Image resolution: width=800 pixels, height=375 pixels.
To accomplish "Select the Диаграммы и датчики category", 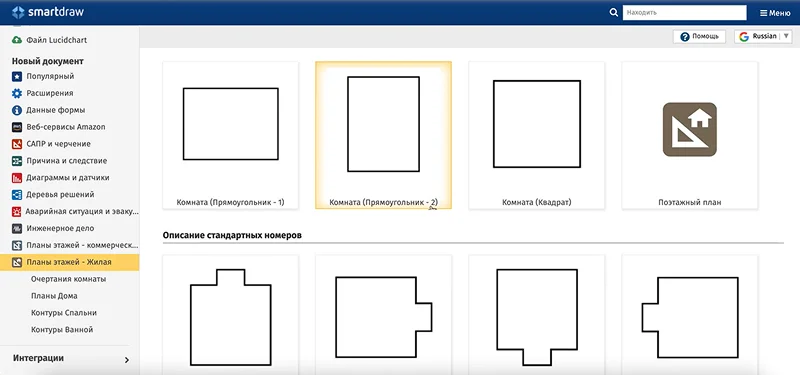I will (x=68, y=178).
